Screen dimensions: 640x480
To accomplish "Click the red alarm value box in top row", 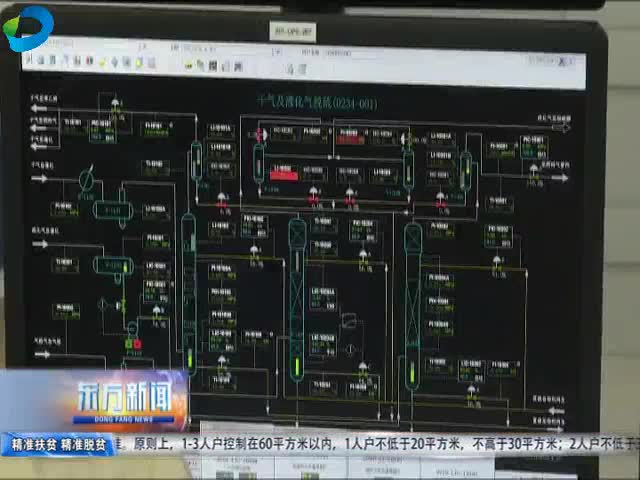I will coord(350,140).
